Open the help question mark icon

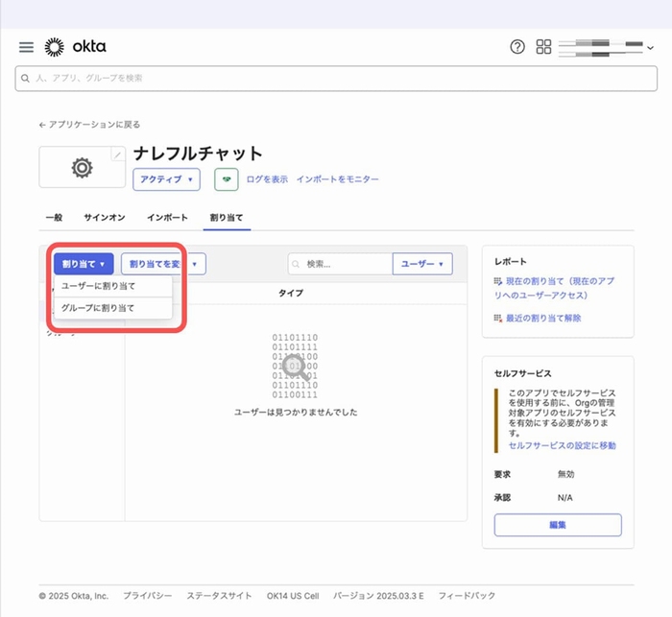[x=517, y=47]
